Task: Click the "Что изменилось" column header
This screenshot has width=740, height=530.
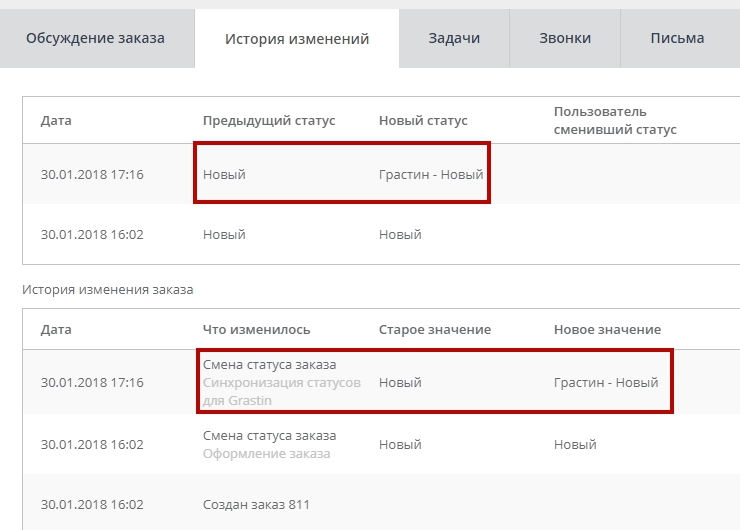Action: click(256, 330)
